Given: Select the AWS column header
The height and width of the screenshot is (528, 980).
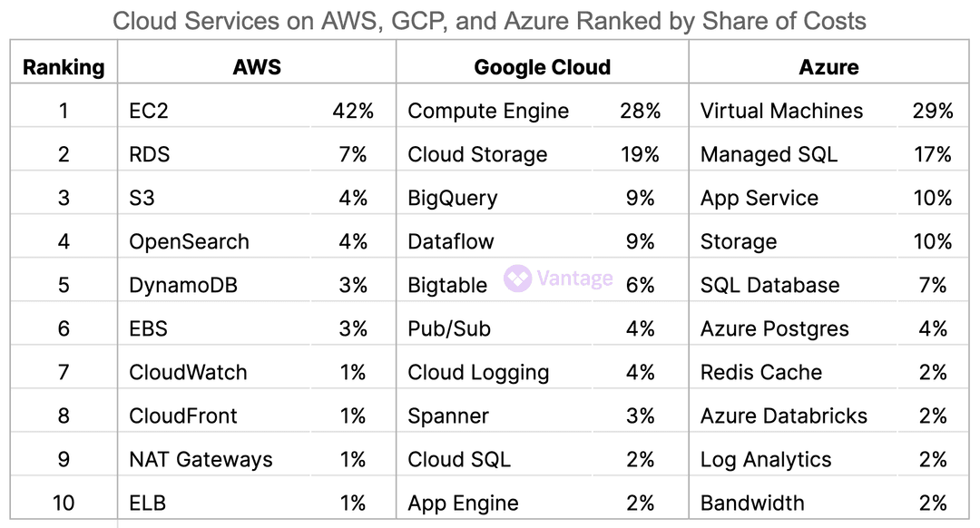Looking at the screenshot, I should coord(257,67).
